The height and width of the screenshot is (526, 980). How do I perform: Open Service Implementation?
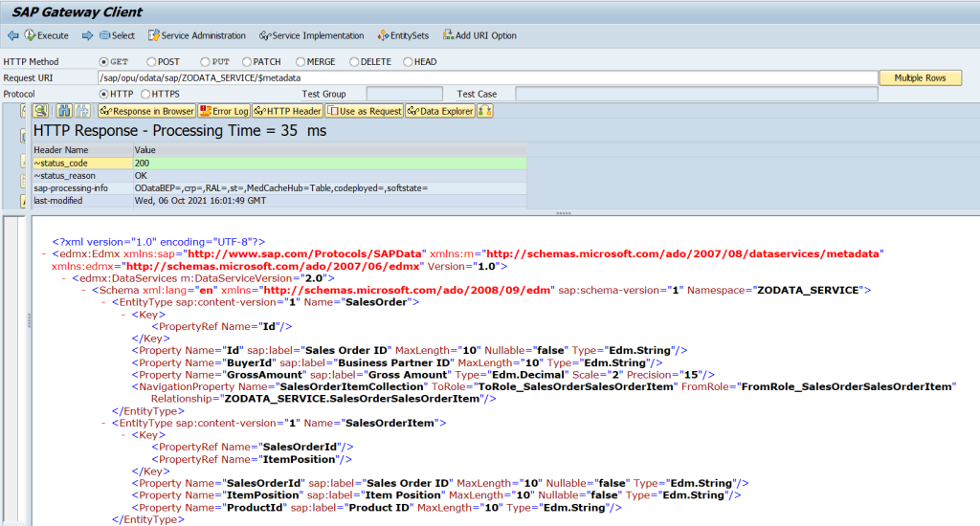click(311, 35)
